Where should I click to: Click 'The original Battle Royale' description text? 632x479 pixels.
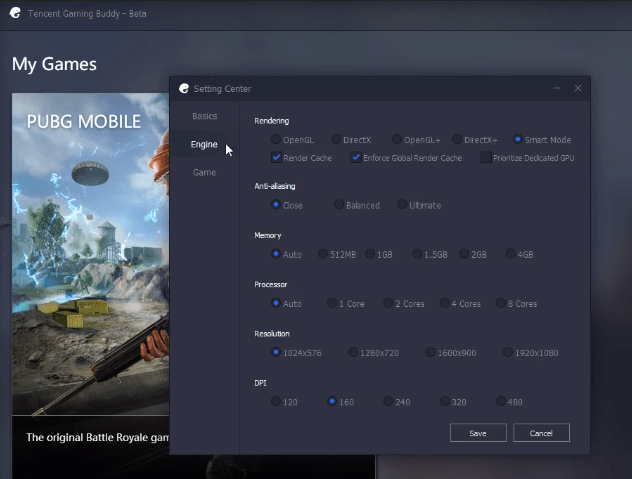tap(98, 437)
